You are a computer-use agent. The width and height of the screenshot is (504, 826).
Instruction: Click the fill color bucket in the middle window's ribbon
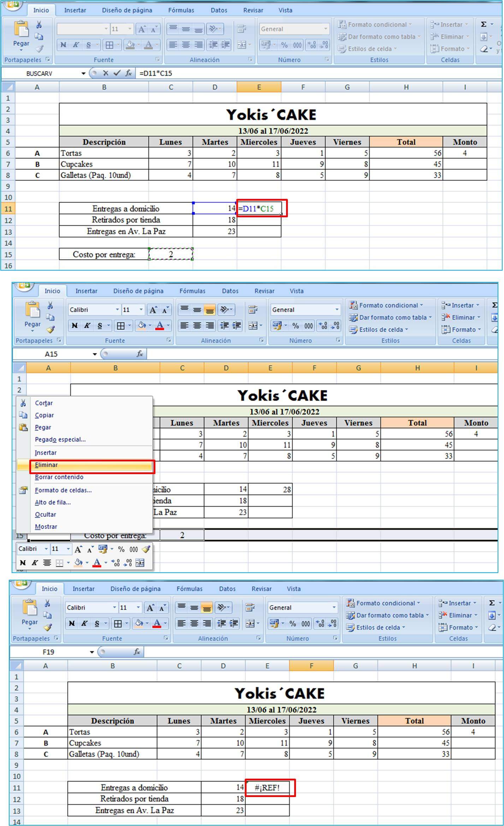(142, 325)
